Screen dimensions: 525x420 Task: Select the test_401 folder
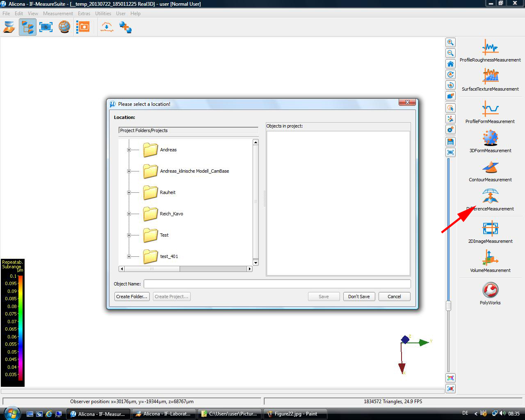[161, 257]
